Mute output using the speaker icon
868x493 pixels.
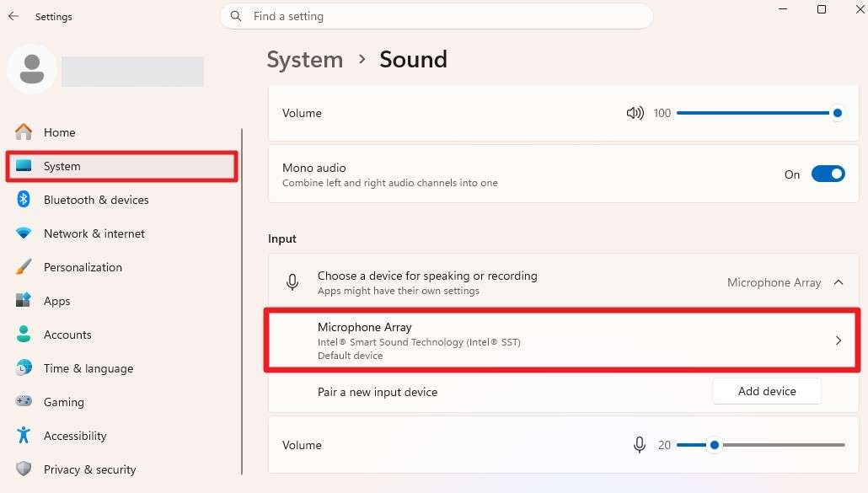click(635, 113)
